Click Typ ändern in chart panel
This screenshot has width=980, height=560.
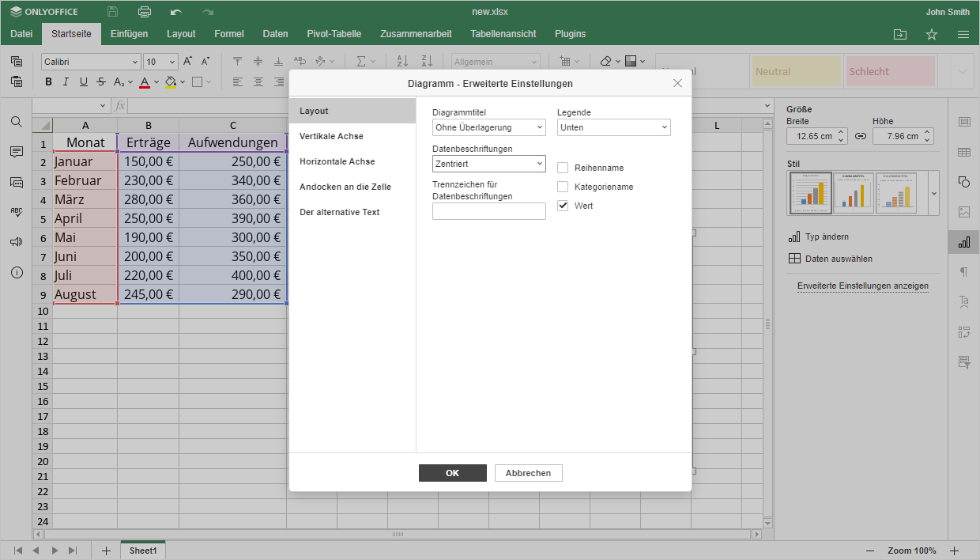tap(819, 236)
